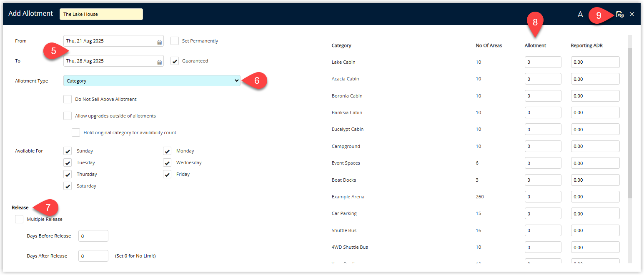Click Boat Docks Reporting ADR field
The width and height of the screenshot is (644, 275).
click(x=595, y=180)
